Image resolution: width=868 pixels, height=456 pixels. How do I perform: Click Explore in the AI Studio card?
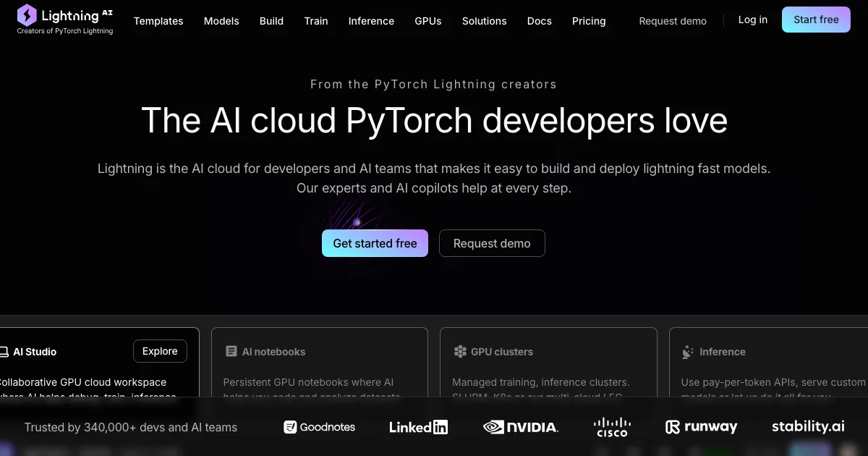[x=160, y=351]
